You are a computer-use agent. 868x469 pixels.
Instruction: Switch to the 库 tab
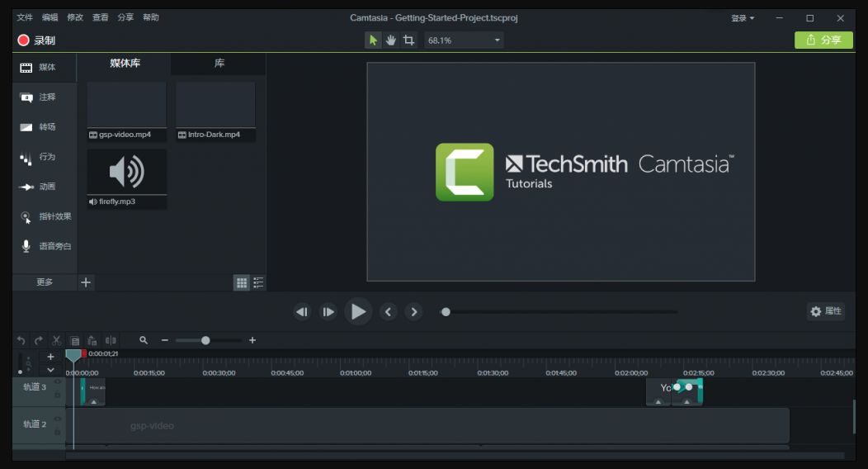click(219, 64)
